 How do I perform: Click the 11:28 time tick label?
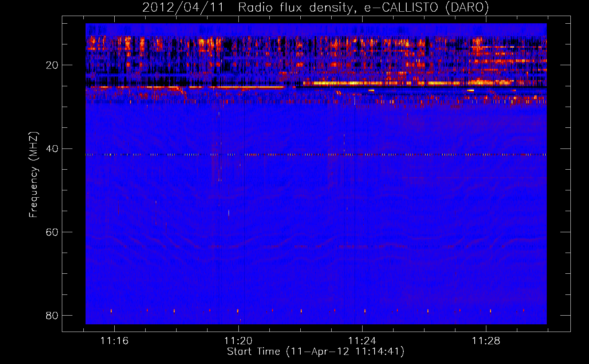click(486, 341)
